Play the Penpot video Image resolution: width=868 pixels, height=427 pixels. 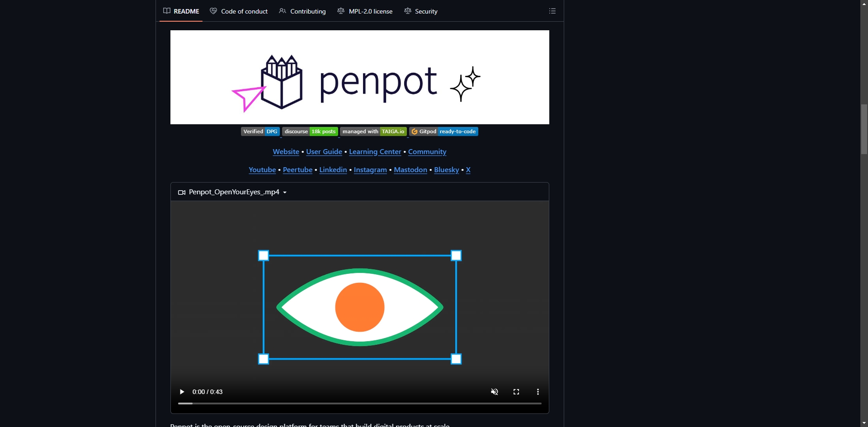182,392
